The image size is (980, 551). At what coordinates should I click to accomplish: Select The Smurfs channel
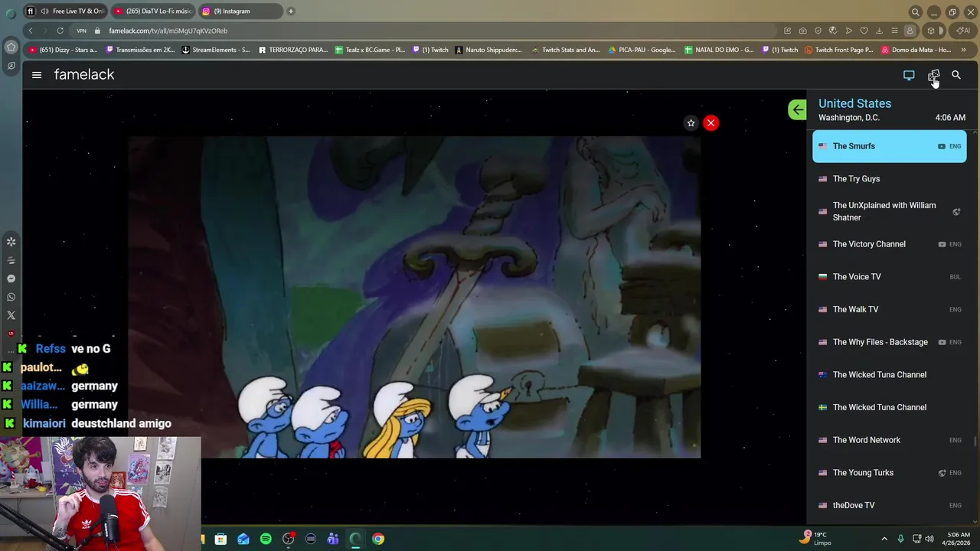[x=889, y=146]
